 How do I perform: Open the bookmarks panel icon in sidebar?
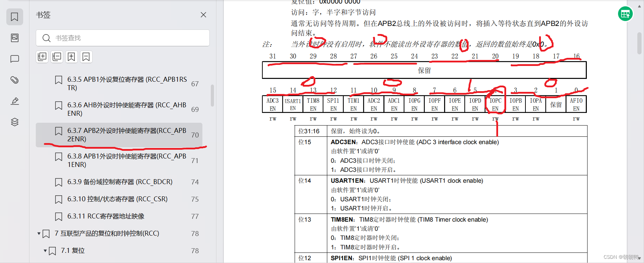pos(14,16)
